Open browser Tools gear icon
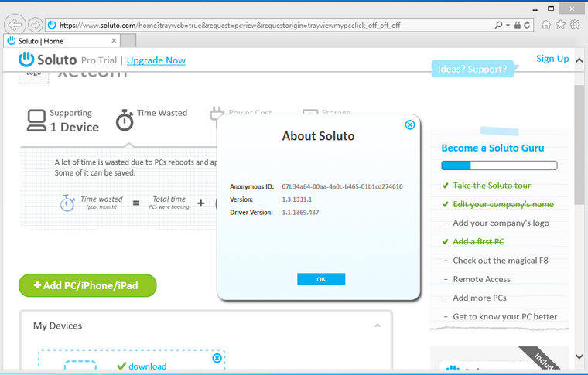Viewport: 588px width, 375px height. click(575, 25)
